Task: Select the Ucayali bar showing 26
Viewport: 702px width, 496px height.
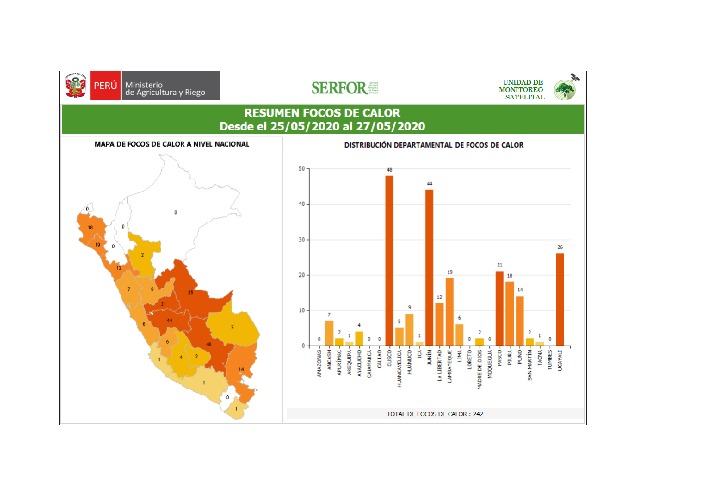Action: (560, 299)
